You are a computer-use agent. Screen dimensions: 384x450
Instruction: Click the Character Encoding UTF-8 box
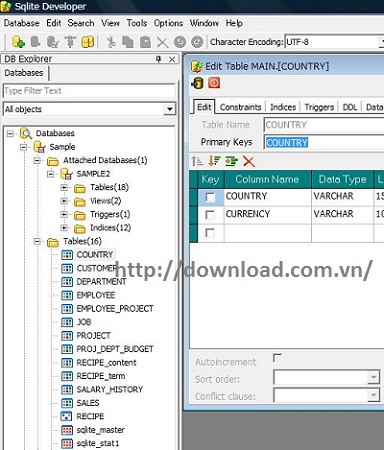[x=333, y=42]
